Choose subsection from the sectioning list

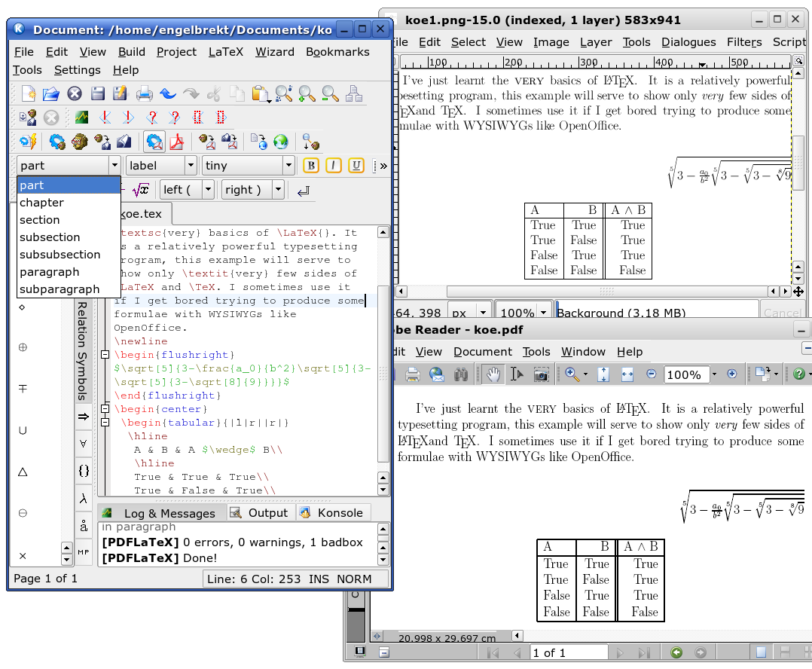[69, 237]
